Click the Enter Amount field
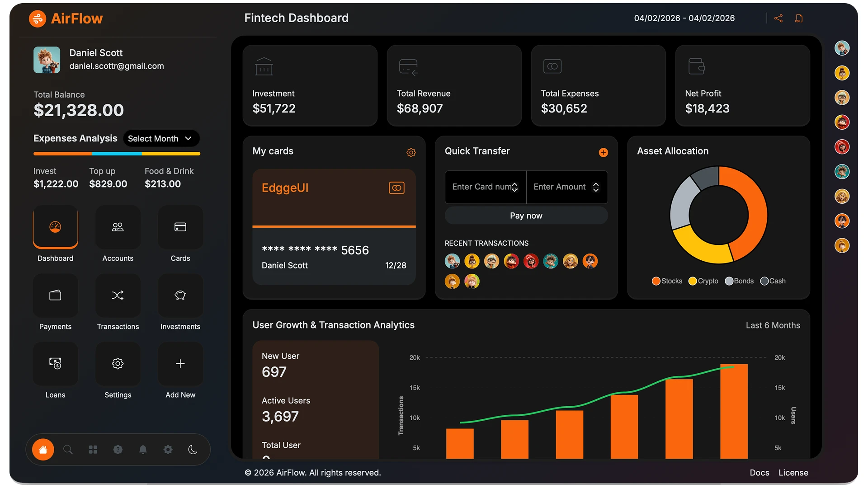This screenshot has width=868, height=488. [567, 187]
